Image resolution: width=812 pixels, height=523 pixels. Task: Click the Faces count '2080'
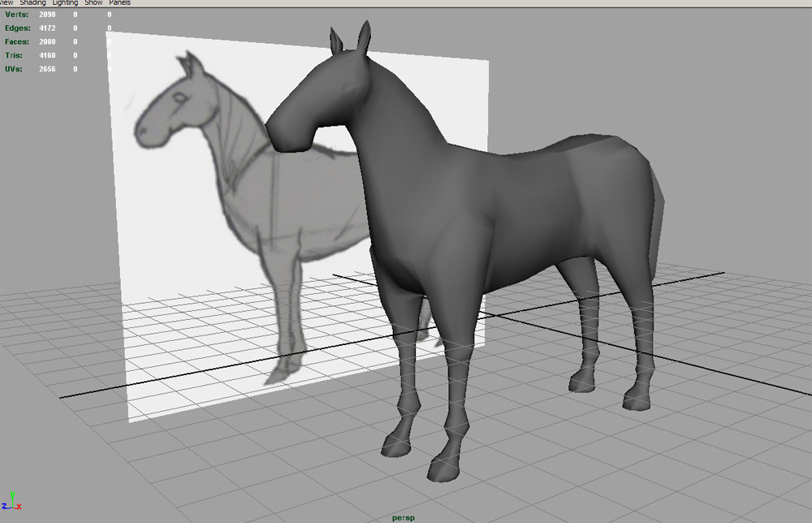coord(47,41)
